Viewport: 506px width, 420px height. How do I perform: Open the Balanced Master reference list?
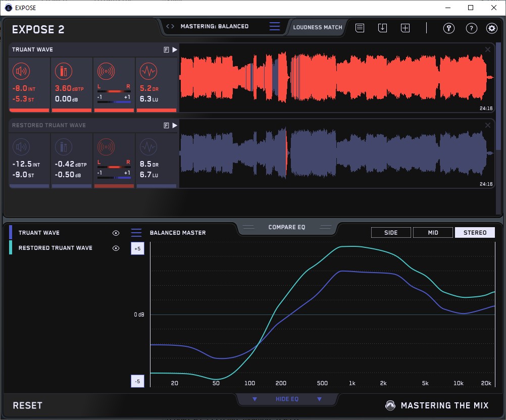click(136, 233)
